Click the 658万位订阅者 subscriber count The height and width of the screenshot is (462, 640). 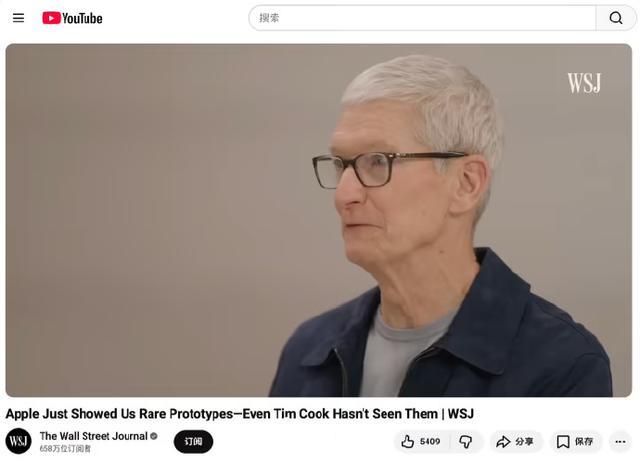[x=65, y=449]
